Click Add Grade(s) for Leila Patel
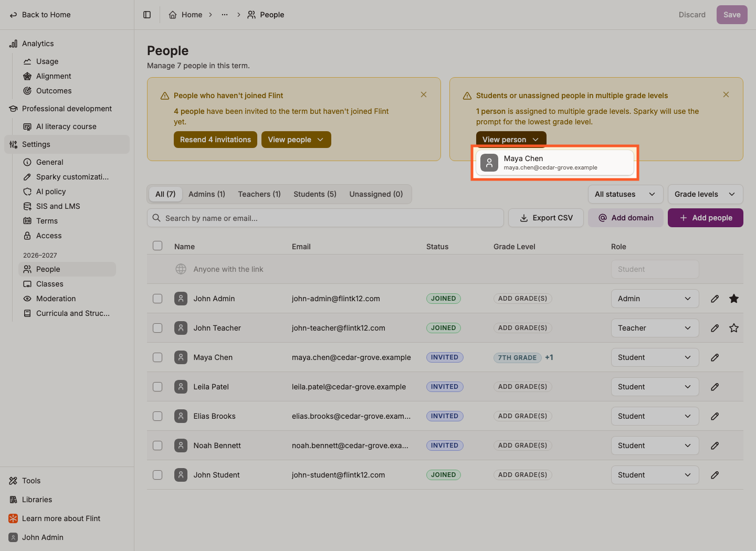Viewport: 756px width, 551px height. click(522, 387)
